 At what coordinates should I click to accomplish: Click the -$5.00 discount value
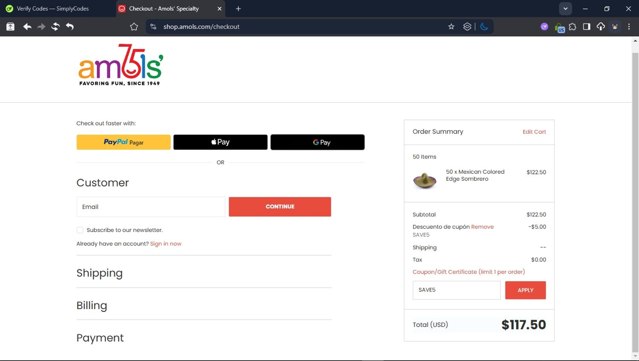[x=537, y=227]
